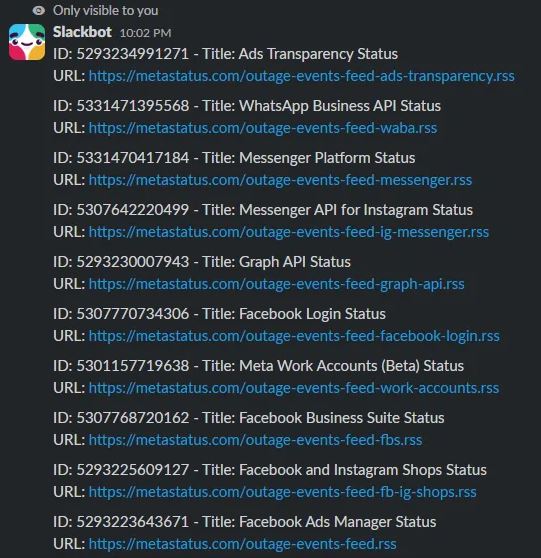Open the work-accounts.rss feed link
This screenshot has width=541, height=558.
pyautogui.click(x=294, y=388)
